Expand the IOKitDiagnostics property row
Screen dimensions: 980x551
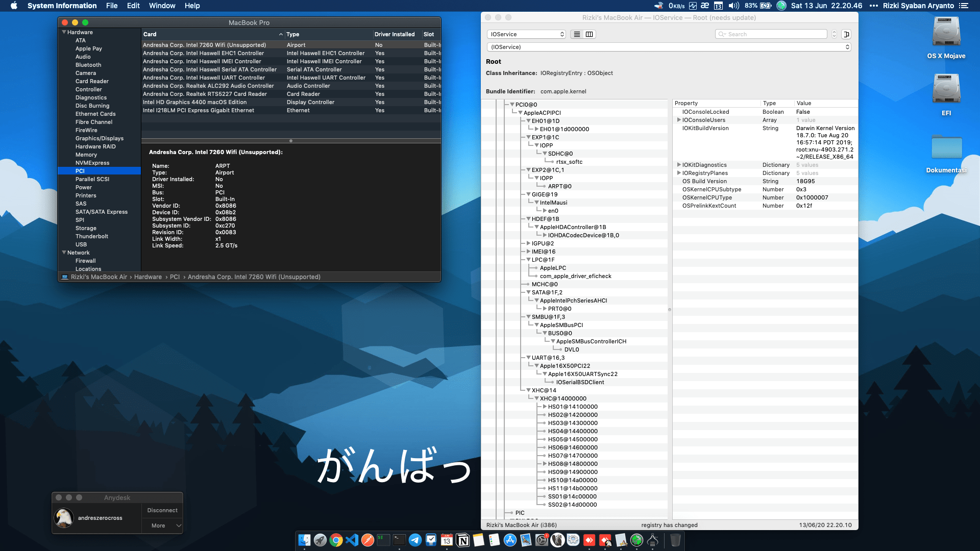[679, 165]
